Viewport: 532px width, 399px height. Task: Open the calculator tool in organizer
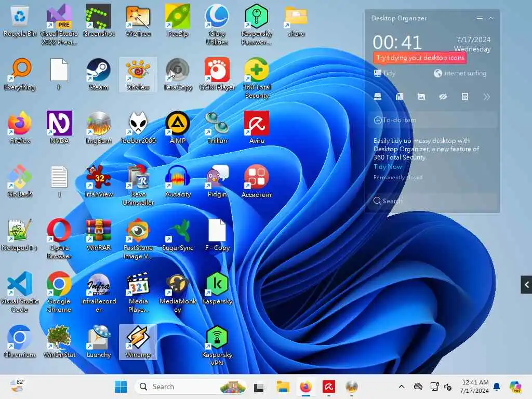point(465,97)
